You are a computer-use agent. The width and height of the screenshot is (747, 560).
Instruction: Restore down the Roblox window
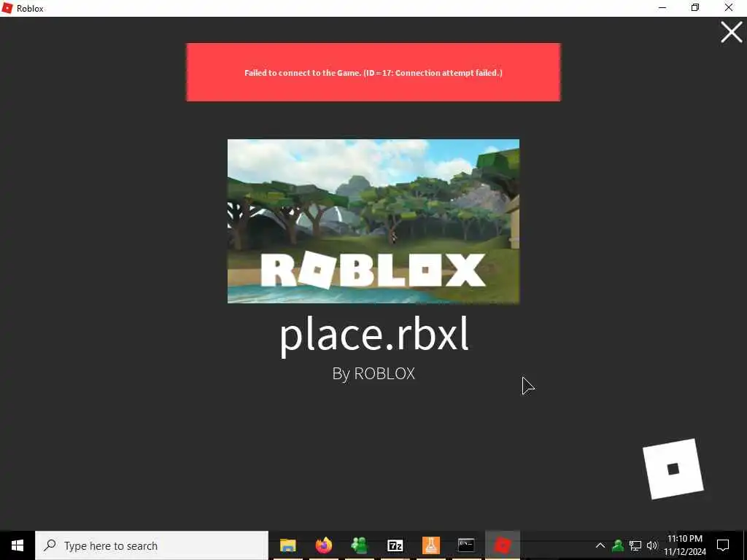(695, 8)
